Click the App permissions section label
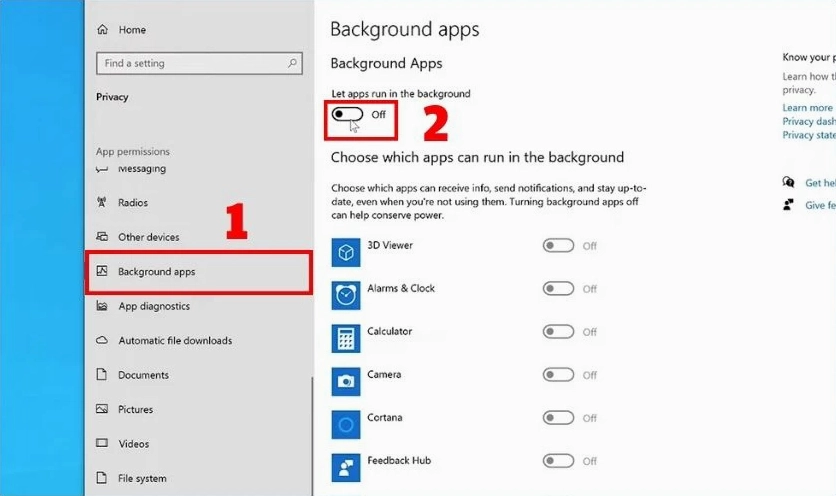Screen dimensions: 836x496 coord(133,151)
